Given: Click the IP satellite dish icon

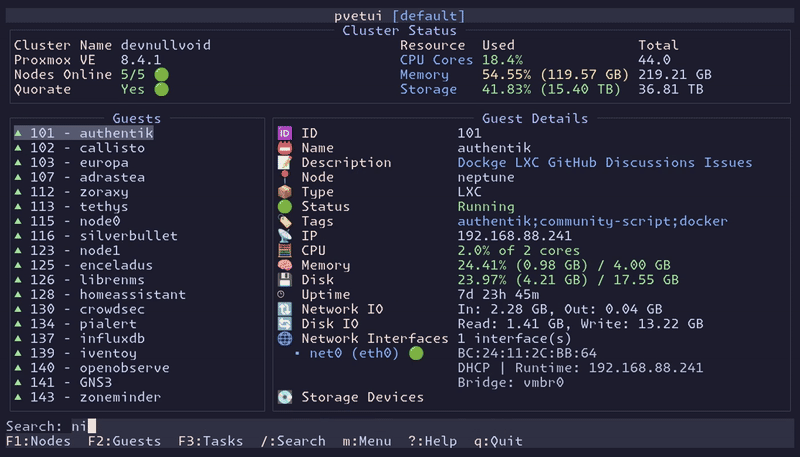Looking at the screenshot, I should coord(285,236).
